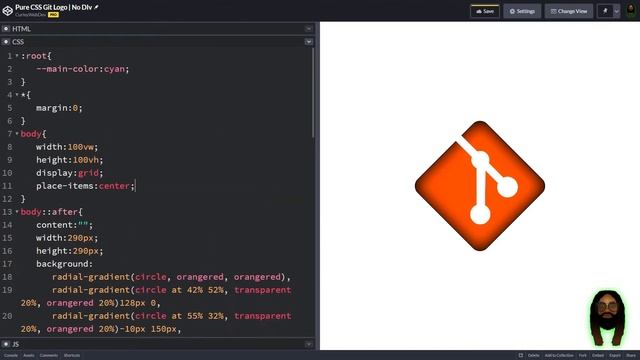Viewport: 640px width, 360px height.
Task: Click the 'place-items:center;' line
Action: (85, 186)
